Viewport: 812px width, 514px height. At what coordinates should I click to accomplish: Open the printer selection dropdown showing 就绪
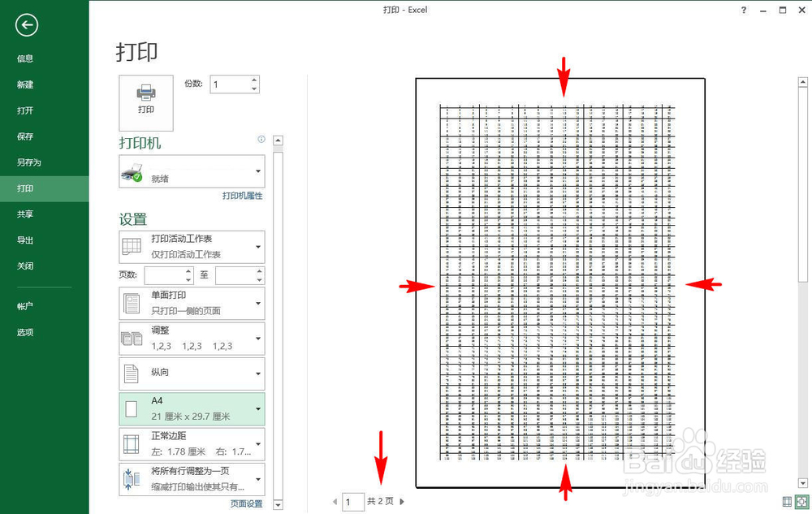pyautogui.click(x=191, y=171)
